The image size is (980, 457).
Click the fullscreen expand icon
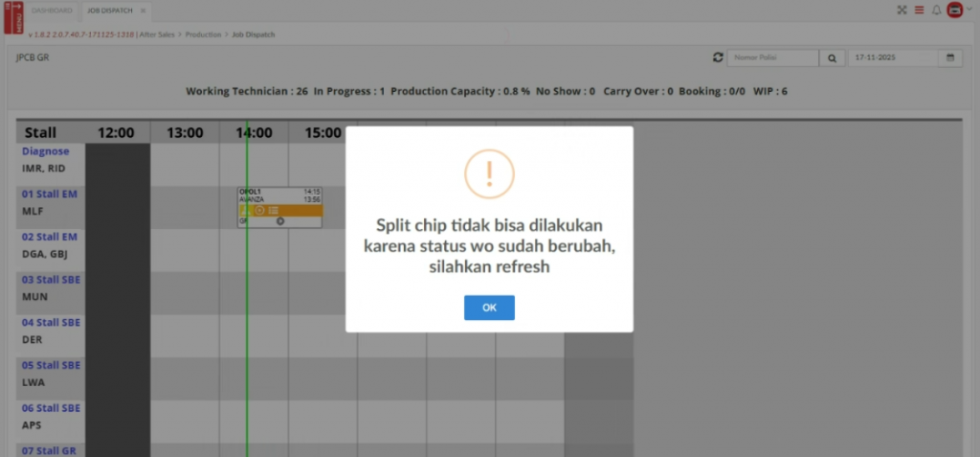point(902,11)
